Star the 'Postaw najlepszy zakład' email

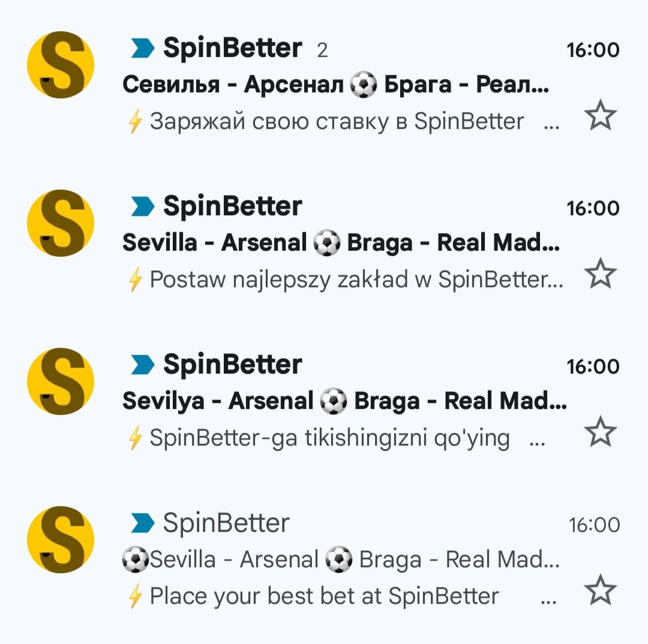tap(600, 274)
